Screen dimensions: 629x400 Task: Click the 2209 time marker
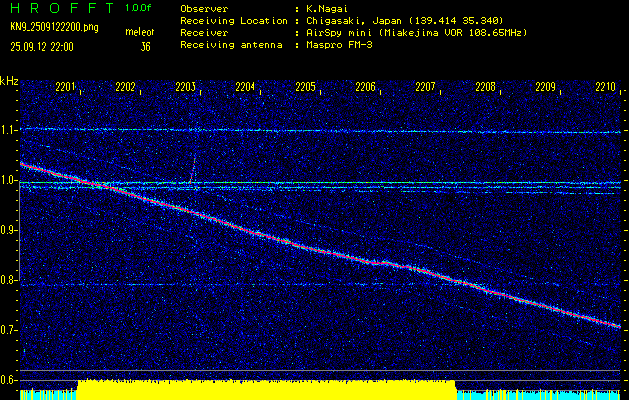click(x=546, y=87)
